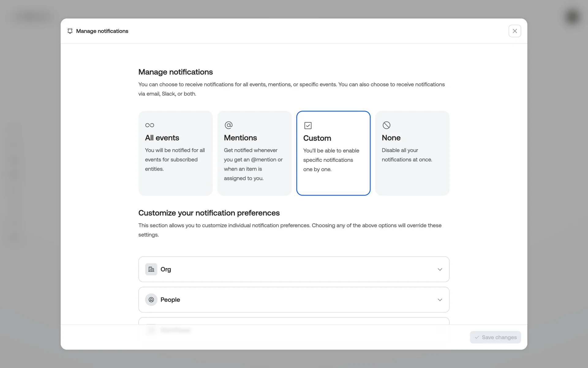Click the prohibited circle icon on None card
This screenshot has height=368, width=588.
pos(386,125)
